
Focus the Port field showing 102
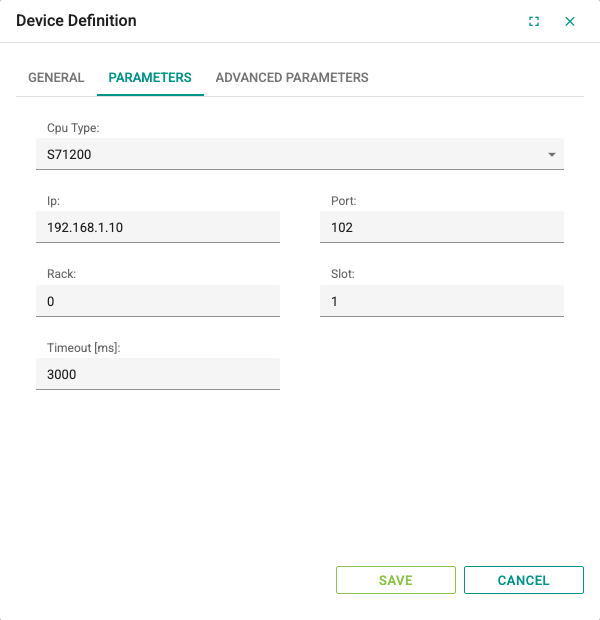pos(442,227)
